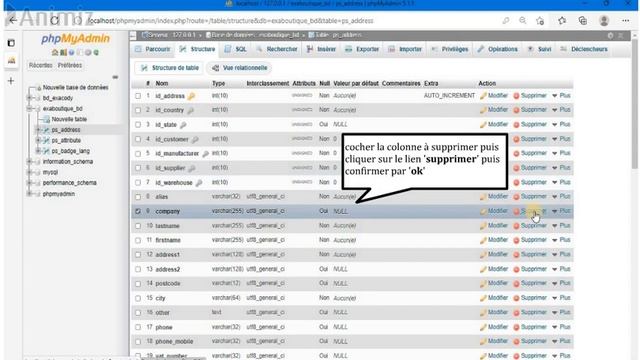Expand the mysql database node
This screenshot has height=360, width=640.
coord(29,172)
